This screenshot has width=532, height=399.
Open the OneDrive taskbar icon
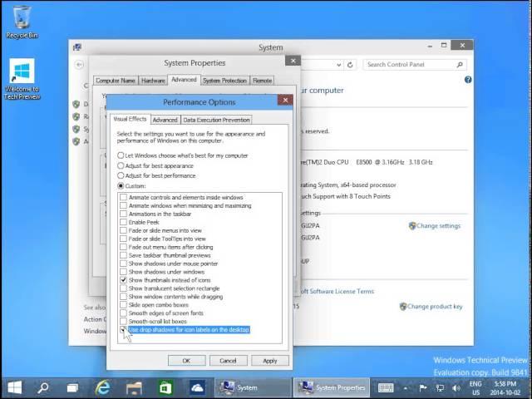click(x=197, y=387)
